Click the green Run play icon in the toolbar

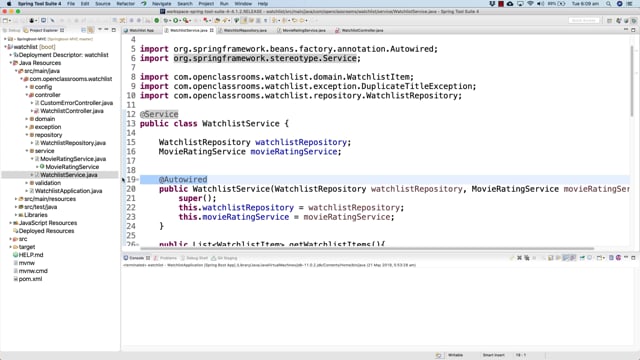pyautogui.click(x=176, y=20)
